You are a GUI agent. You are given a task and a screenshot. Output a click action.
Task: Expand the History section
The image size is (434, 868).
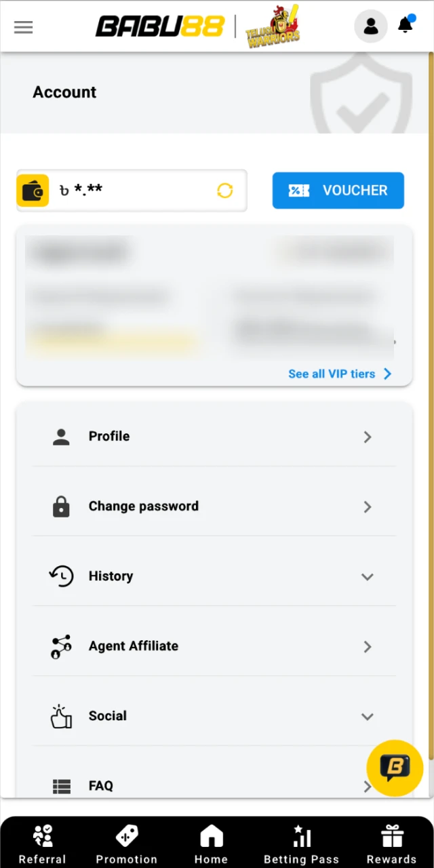(367, 576)
